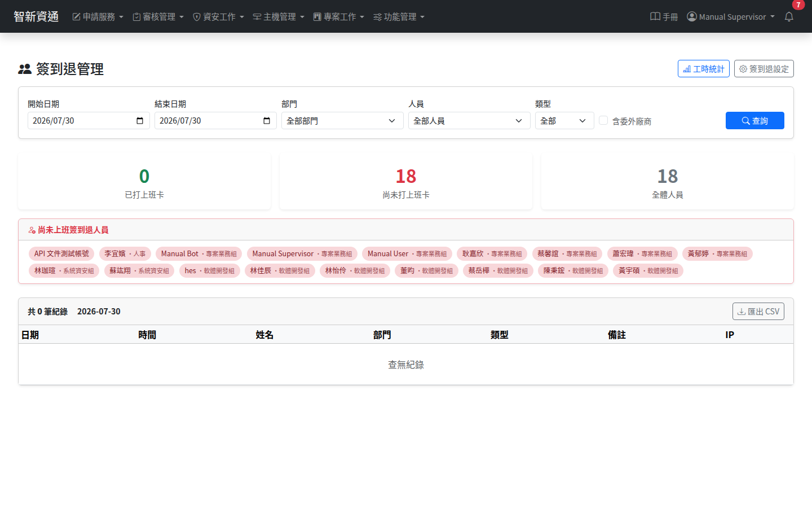Viewport: 812px width, 508px height.
Task: Click the 已打上班卡 count card
Action: 144,182
